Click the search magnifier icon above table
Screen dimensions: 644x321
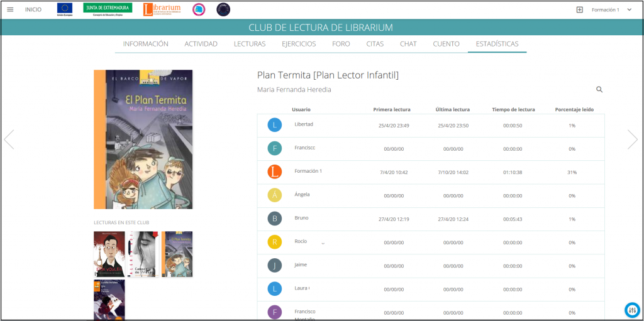click(x=599, y=89)
